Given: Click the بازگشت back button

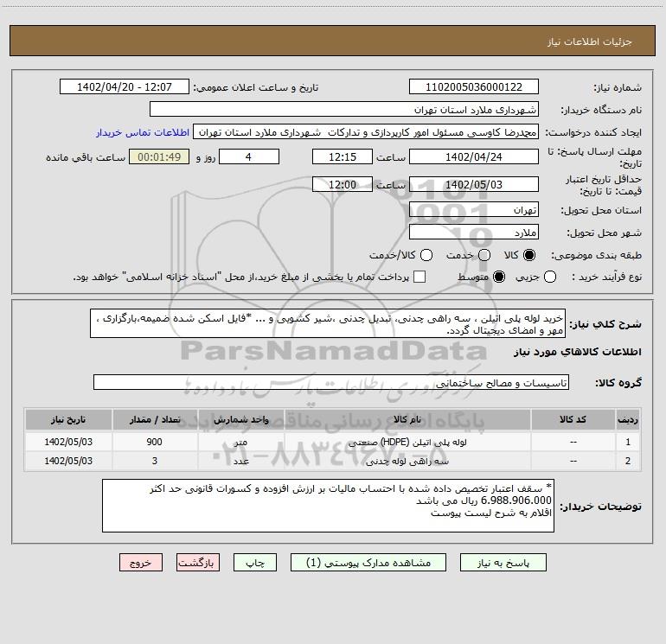Looking at the screenshot, I should pos(198,563).
